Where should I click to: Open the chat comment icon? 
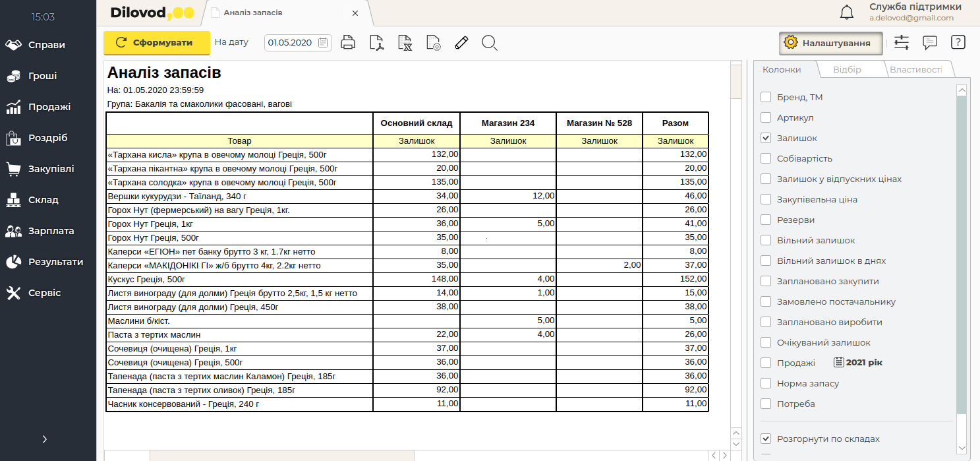[x=930, y=43]
